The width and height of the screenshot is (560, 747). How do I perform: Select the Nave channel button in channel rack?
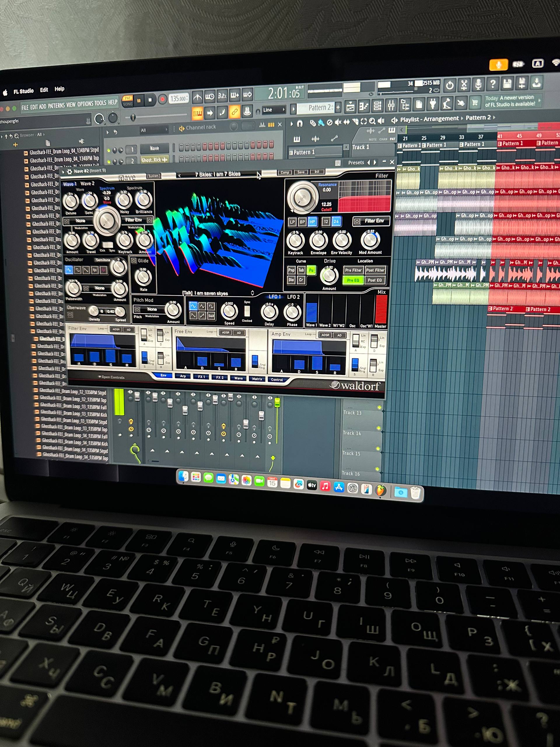pos(155,148)
